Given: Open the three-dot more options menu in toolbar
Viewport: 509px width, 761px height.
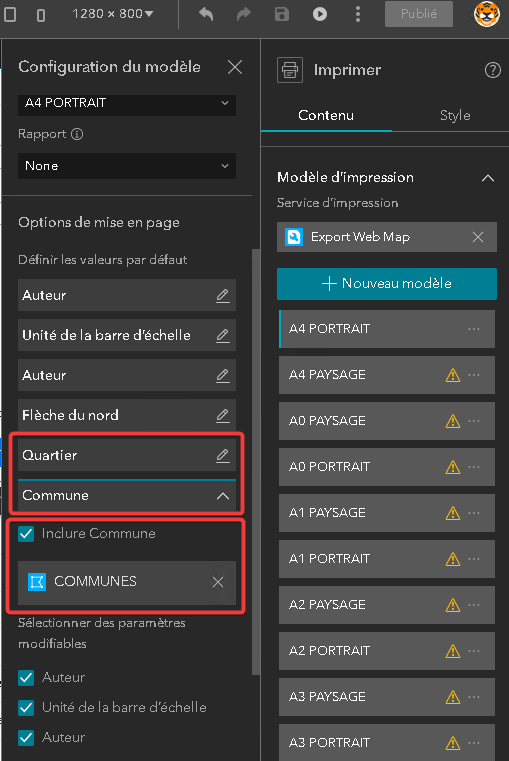Looking at the screenshot, I should [358, 14].
